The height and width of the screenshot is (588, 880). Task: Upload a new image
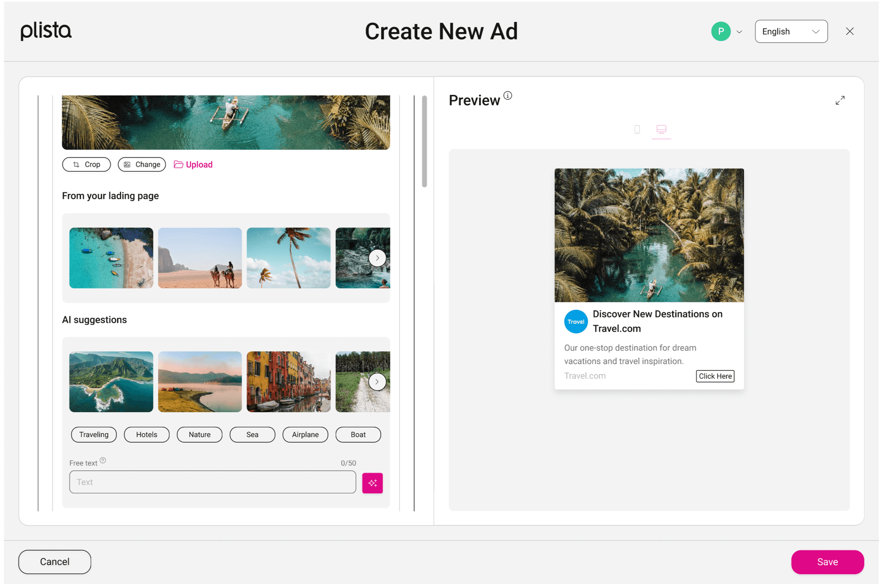coord(193,165)
